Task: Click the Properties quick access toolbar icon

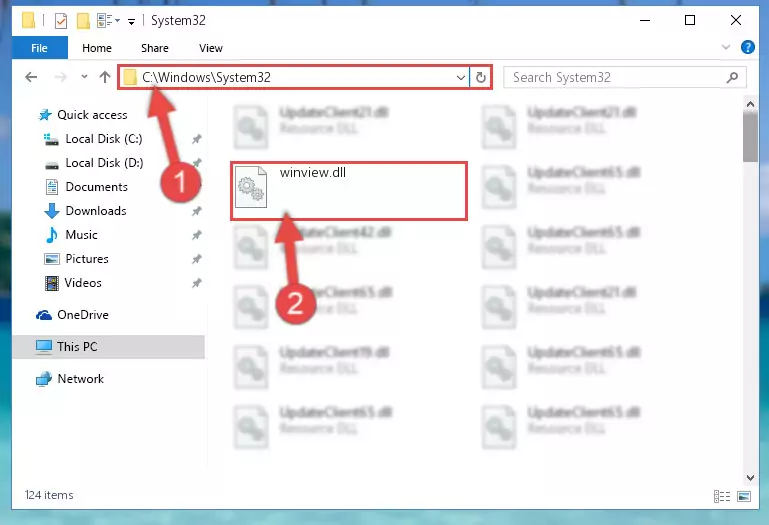Action: [x=61, y=21]
